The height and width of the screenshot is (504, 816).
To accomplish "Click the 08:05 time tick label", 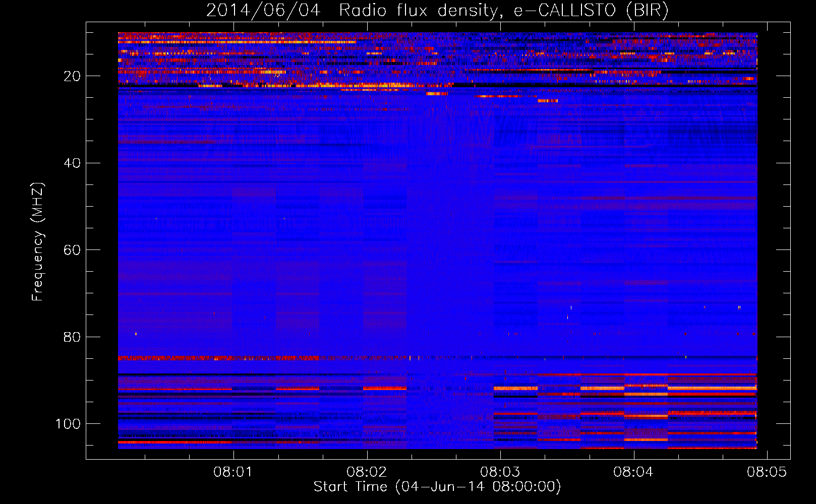I will tap(767, 472).
